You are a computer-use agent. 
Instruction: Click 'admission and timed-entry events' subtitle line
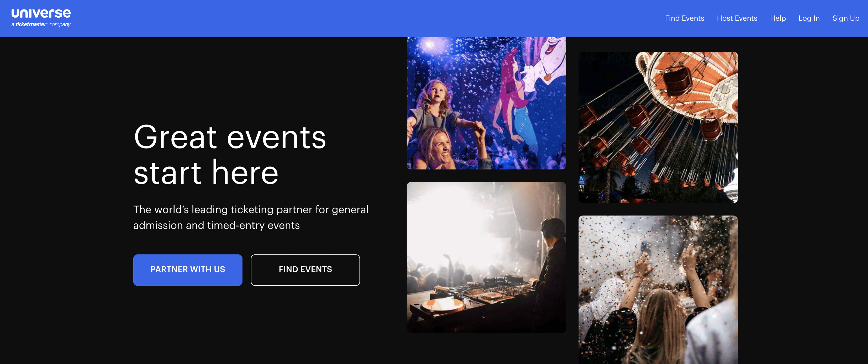pos(216,225)
